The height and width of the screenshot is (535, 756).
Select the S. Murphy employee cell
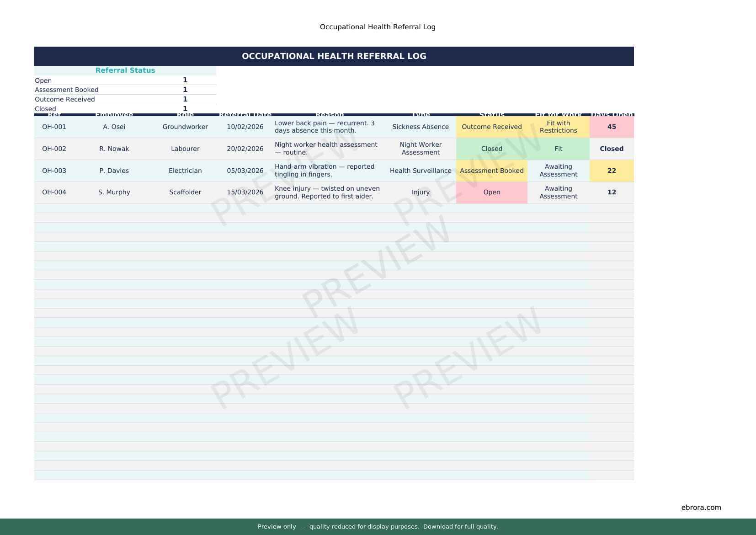pyautogui.click(x=114, y=193)
